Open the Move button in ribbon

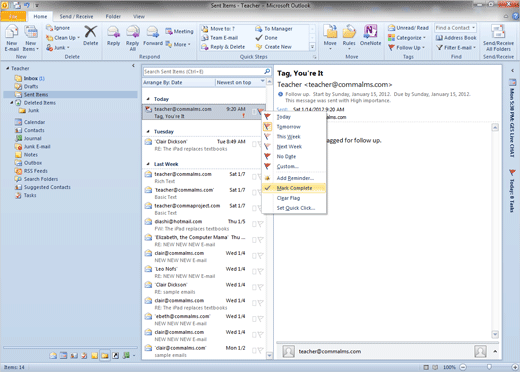pyautogui.click(x=330, y=37)
